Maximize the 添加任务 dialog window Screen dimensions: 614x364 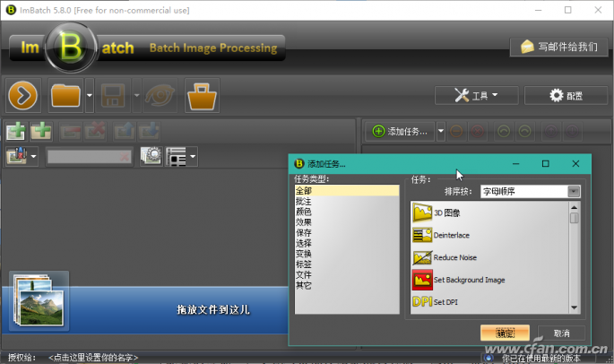click(x=546, y=163)
